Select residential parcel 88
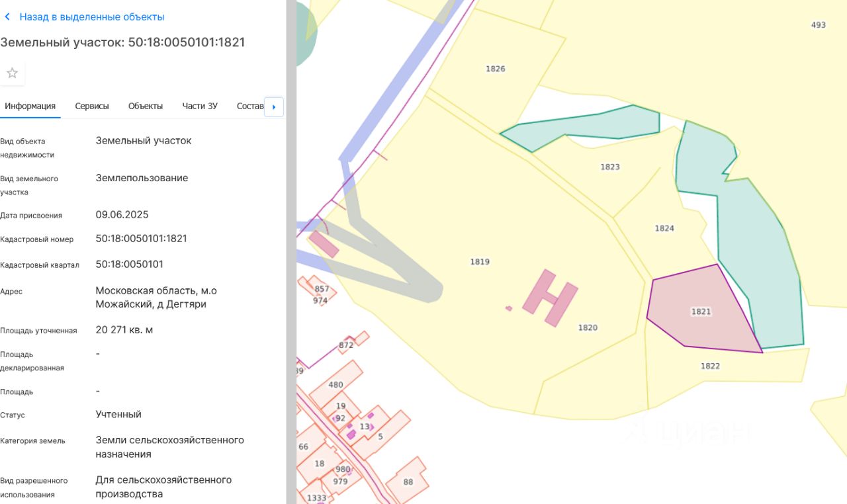Viewport: 847px width, 504px height. coord(408,482)
